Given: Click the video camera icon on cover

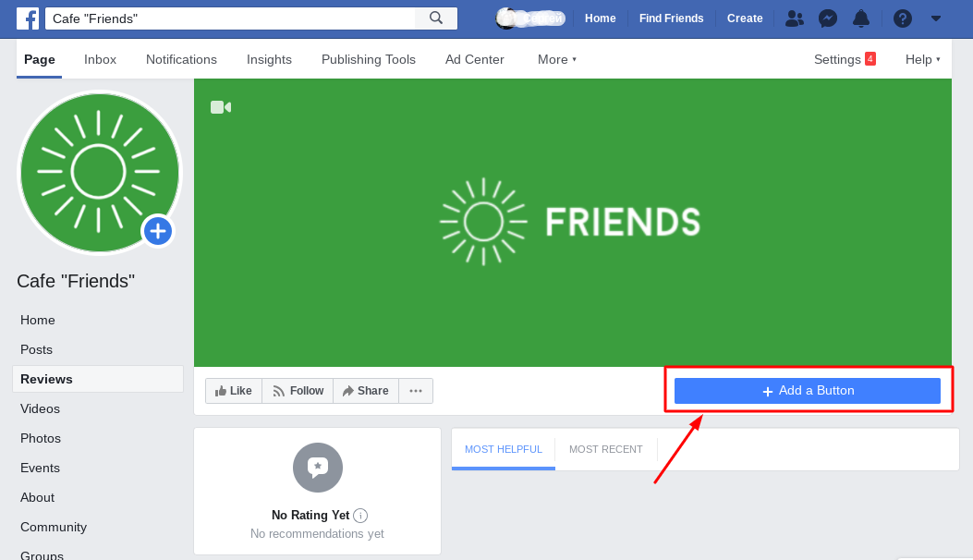Looking at the screenshot, I should click(220, 107).
